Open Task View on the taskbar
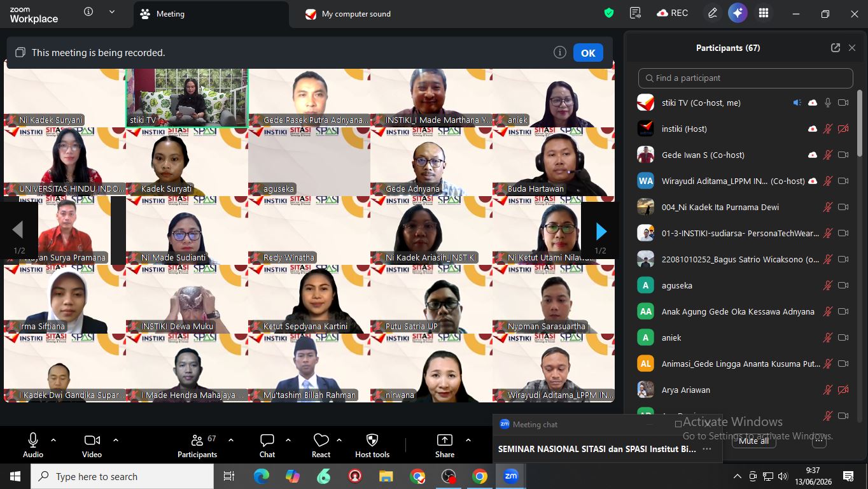This screenshot has width=868, height=489. coord(229,476)
